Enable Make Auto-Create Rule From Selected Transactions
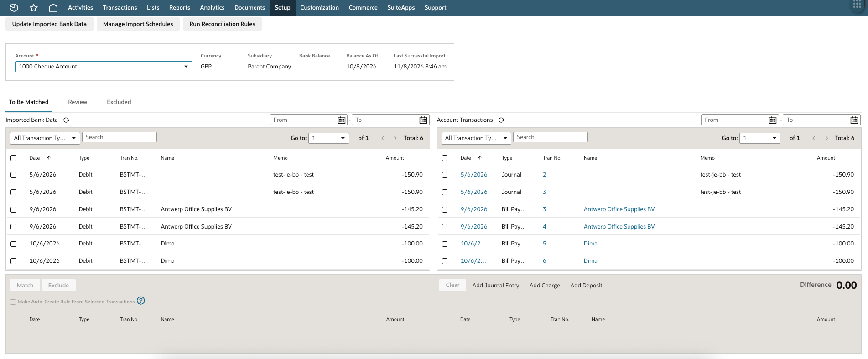868x359 pixels. pos(13,302)
